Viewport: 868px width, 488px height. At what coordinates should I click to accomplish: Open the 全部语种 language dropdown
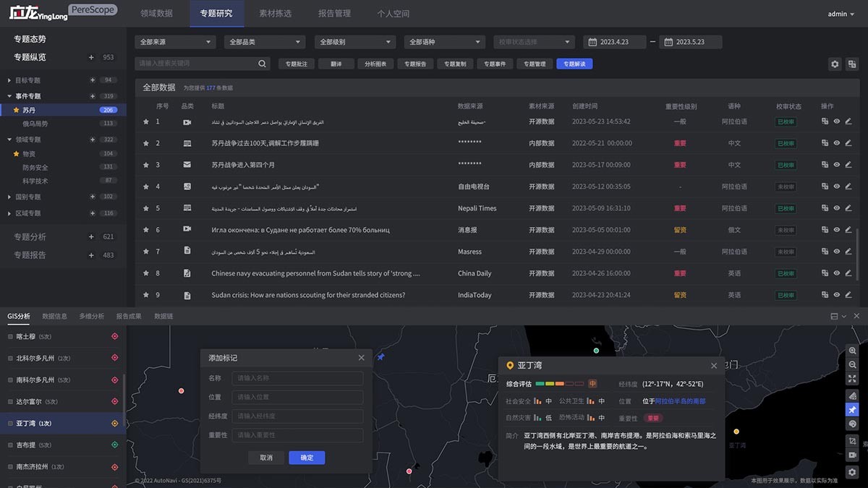pyautogui.click(x=443, y=42)
